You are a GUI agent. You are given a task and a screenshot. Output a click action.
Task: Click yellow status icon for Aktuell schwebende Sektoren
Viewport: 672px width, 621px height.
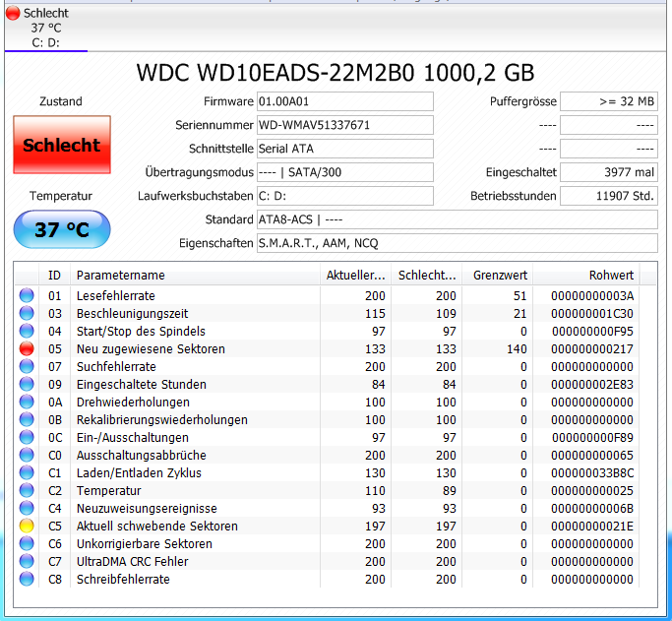[x=27, y=526]
